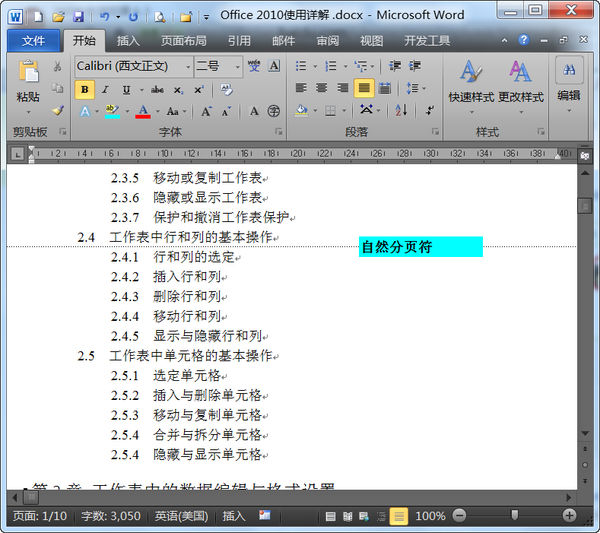The image size is (600, 533).
Task: Open the Paragraph dialog launcher
Action: click(x=435, y=132)
